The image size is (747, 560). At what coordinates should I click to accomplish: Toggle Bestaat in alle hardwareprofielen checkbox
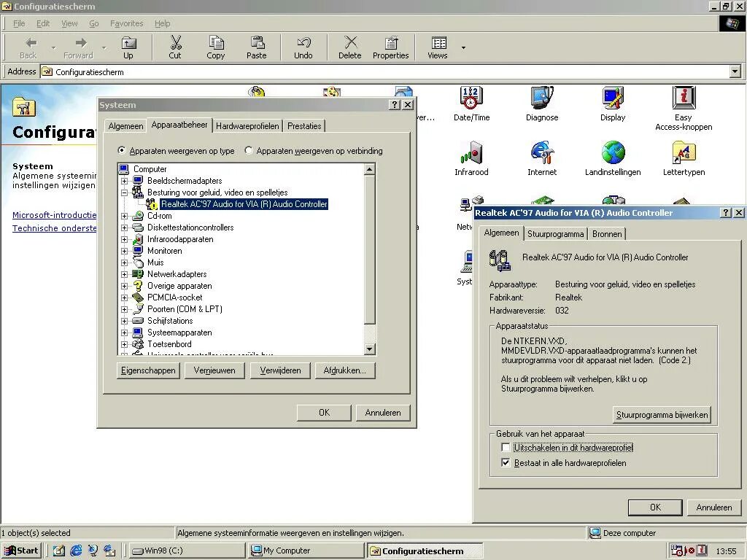tap(506, 462)
